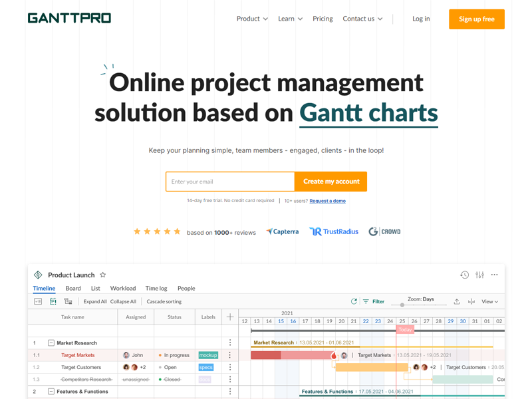532x399 pixels.
Task: Open the project history icon
Action: point(464,275)
